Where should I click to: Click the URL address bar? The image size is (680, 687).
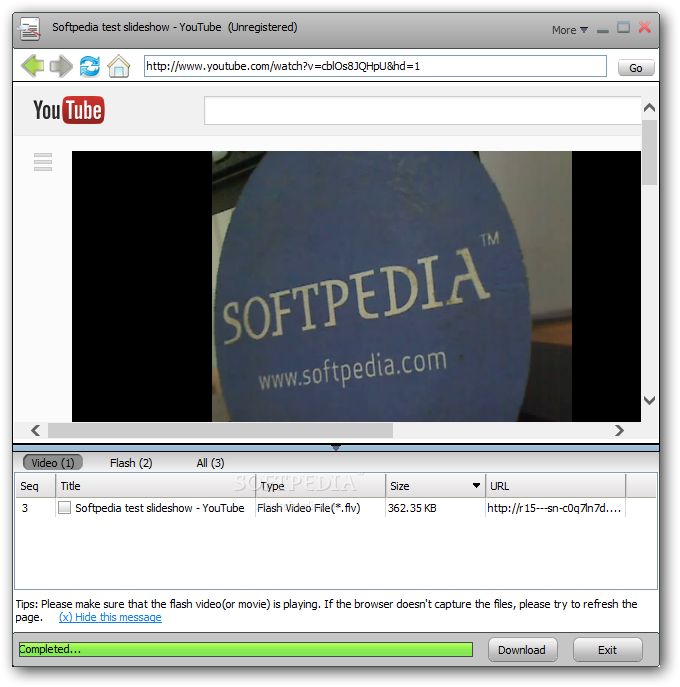[375, 66]
